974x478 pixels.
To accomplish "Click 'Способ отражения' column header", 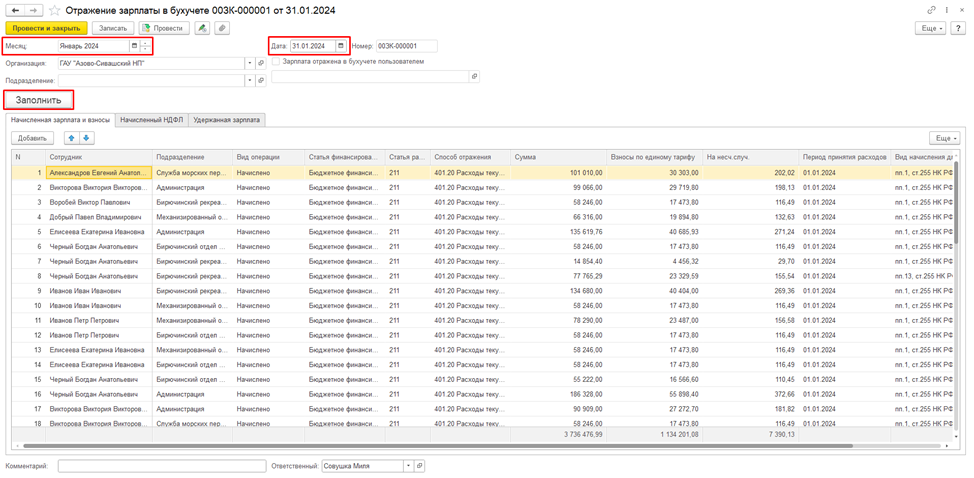I will [x=470, y=157].
